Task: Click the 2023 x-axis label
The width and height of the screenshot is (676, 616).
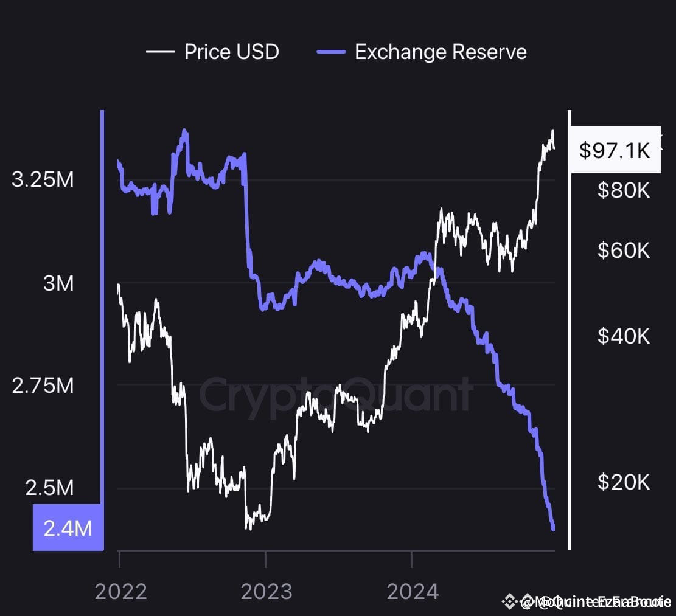Action: (x=267, y=592)
